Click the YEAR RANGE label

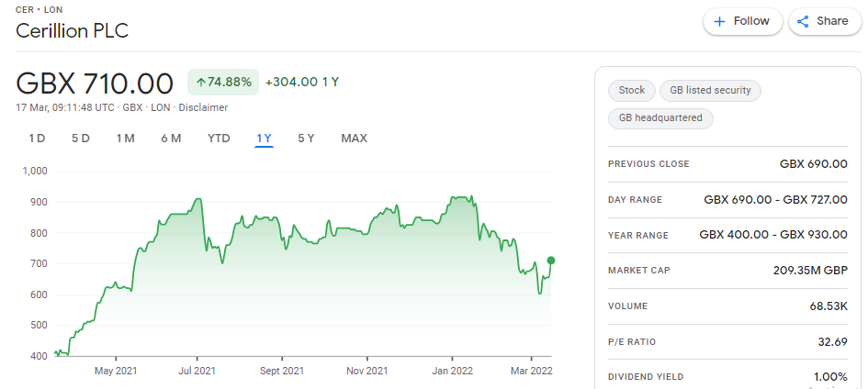[638, 236]
